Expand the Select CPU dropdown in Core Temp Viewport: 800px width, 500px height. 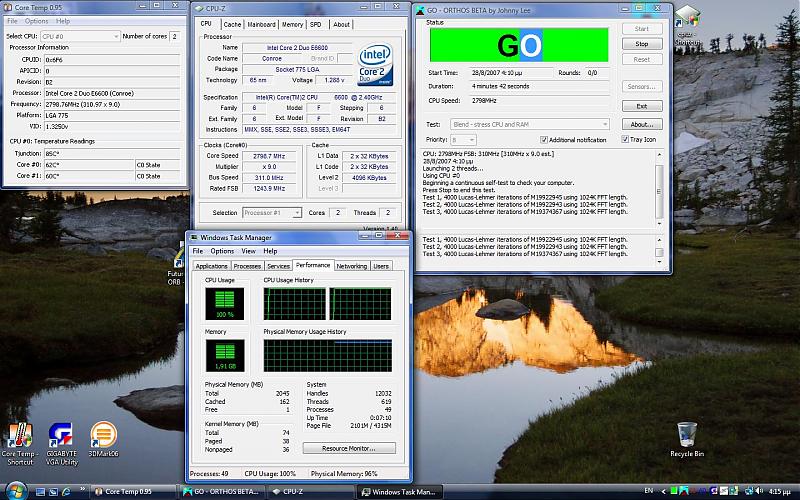coord(81,36)
